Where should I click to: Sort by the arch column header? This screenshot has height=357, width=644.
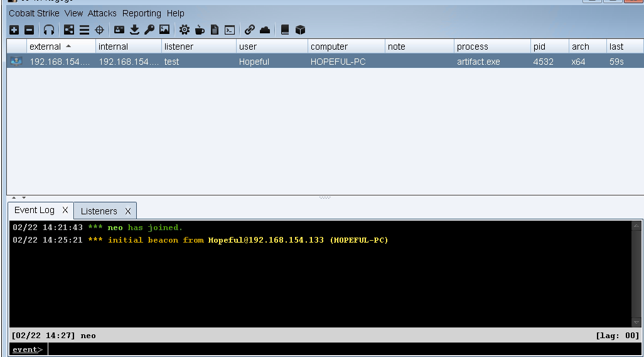point(588,47)
